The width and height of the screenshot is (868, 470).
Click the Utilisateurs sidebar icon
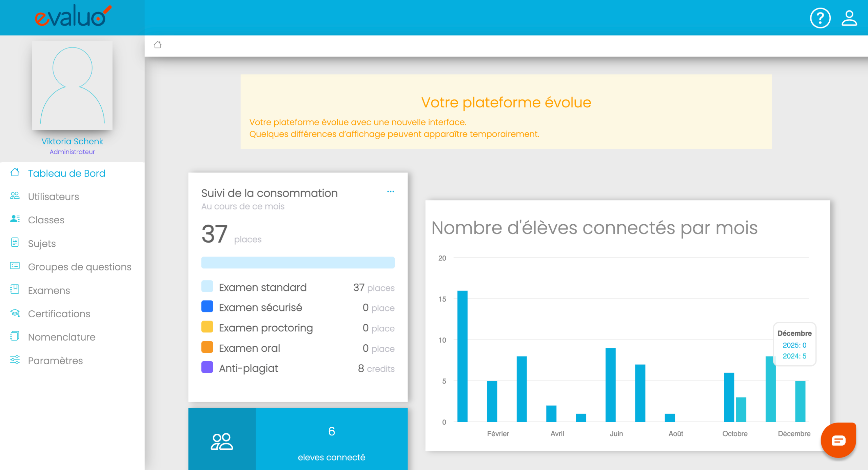(15, 196)
